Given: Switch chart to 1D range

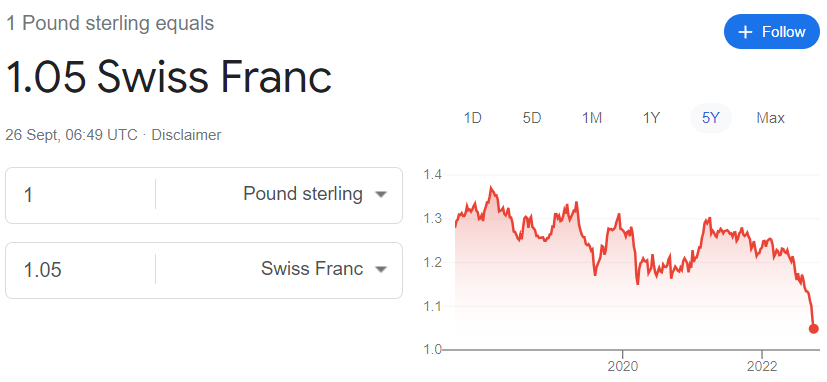Looking at the screenshot, I should 473,118.
